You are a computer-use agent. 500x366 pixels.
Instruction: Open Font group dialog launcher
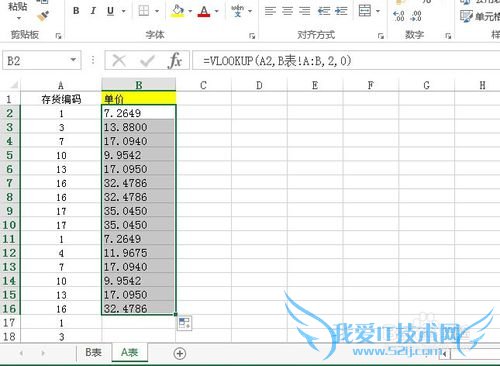[252, 36]
